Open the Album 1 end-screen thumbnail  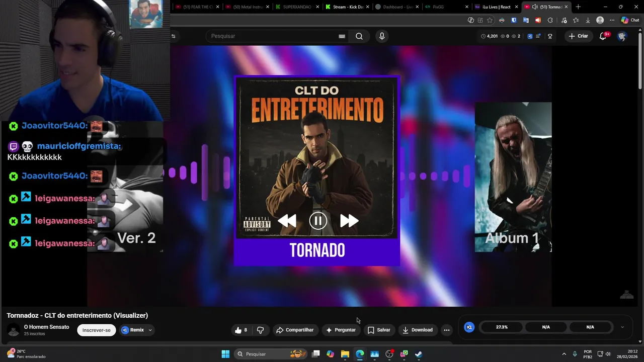point(513,177)
